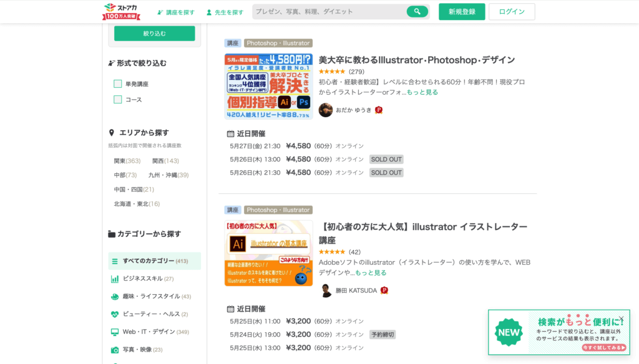Filter by 中国・四国 area

click(x=134, y=189)
